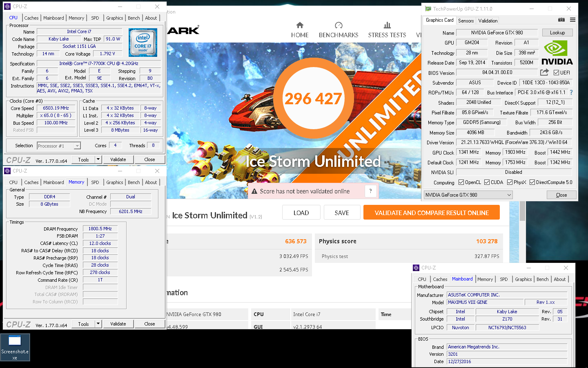The height and width of the screenshot is (368, 588).
Task: Click the Physics score 103 278
Action: click(487, 241)
